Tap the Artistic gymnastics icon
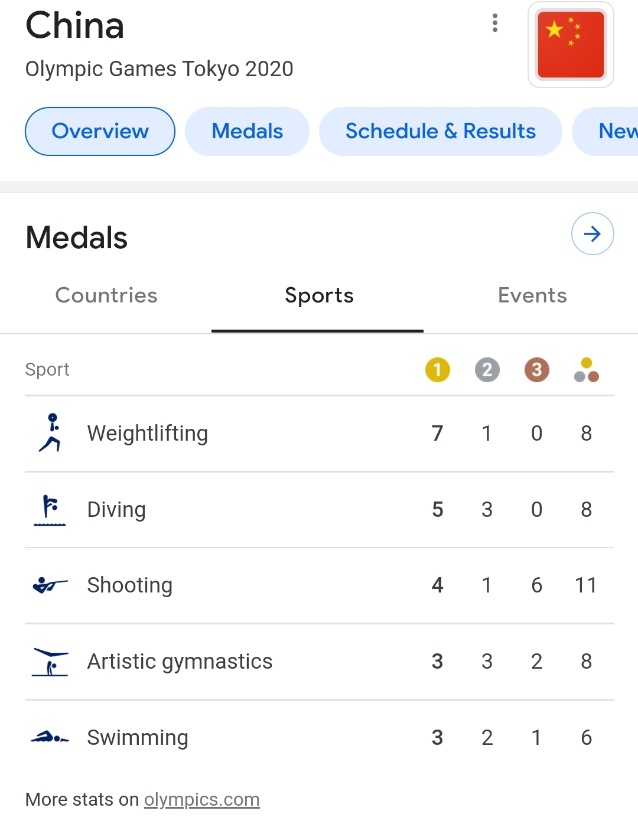 (50, 662)
